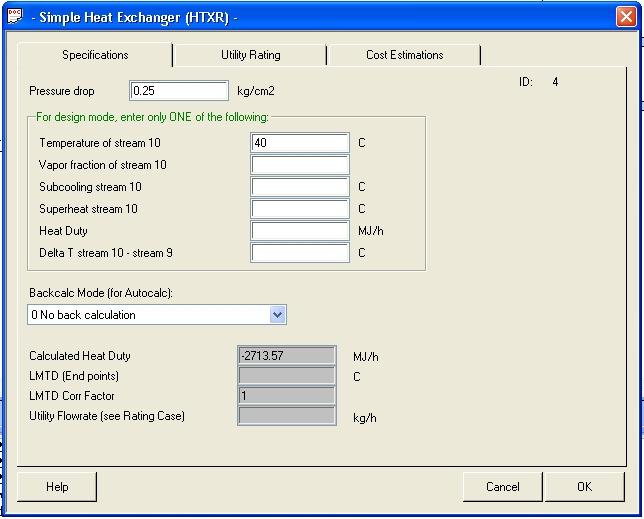Click the Subcooling stream 10 field
The height and width of the screenshot is (519, 644).
[300, 187]
